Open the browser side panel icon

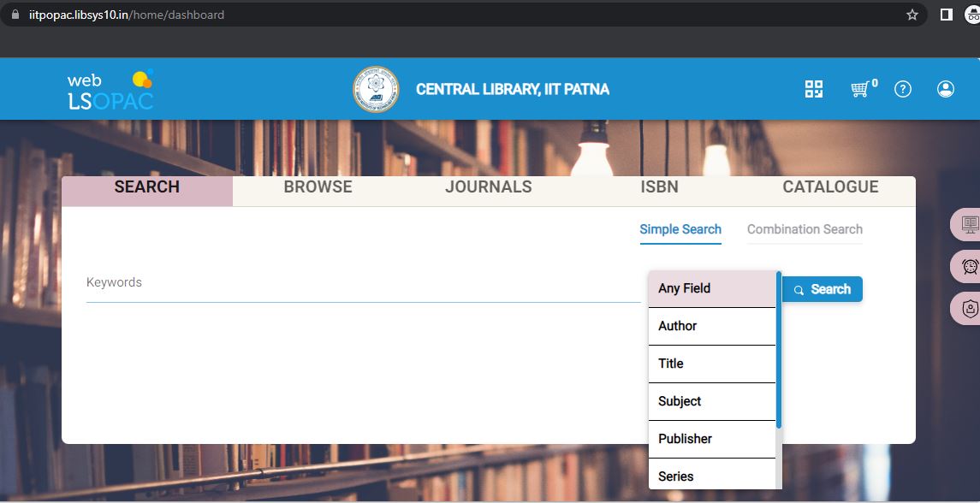click(x=947, y=15)
